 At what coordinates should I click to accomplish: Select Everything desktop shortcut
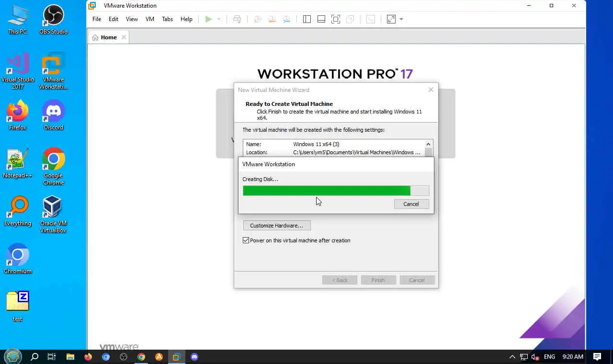pyautogui.click(x=18, y=211)
